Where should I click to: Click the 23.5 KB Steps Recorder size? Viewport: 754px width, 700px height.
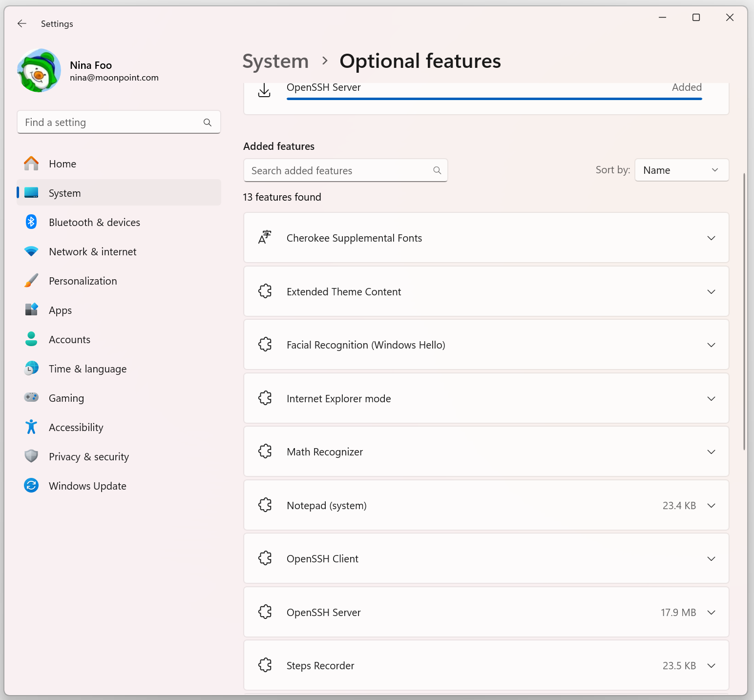[679, 665]
